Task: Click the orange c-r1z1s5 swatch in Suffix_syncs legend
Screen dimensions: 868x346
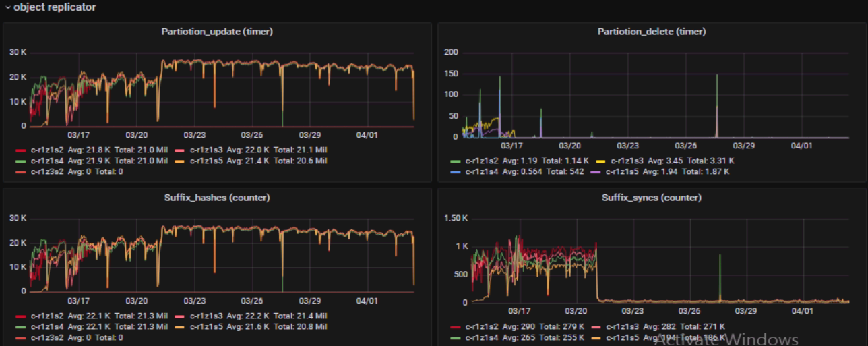Action: tap(596, 337)
